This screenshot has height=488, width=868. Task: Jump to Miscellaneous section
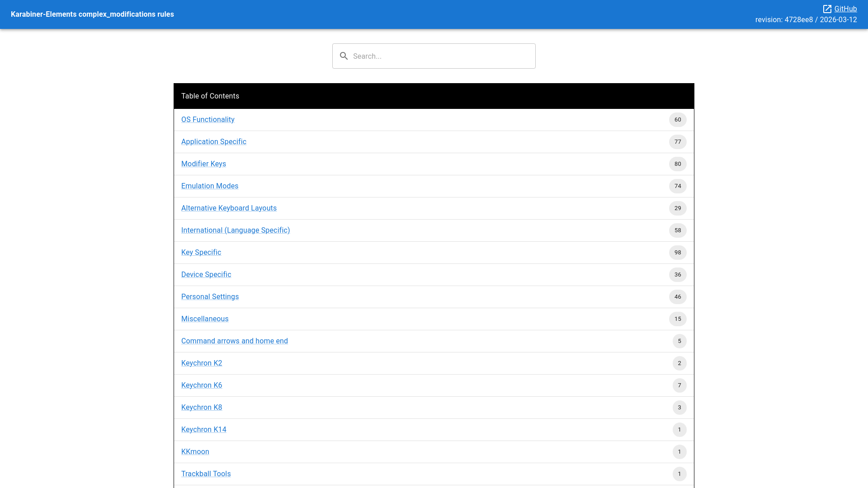click(205, 319)
